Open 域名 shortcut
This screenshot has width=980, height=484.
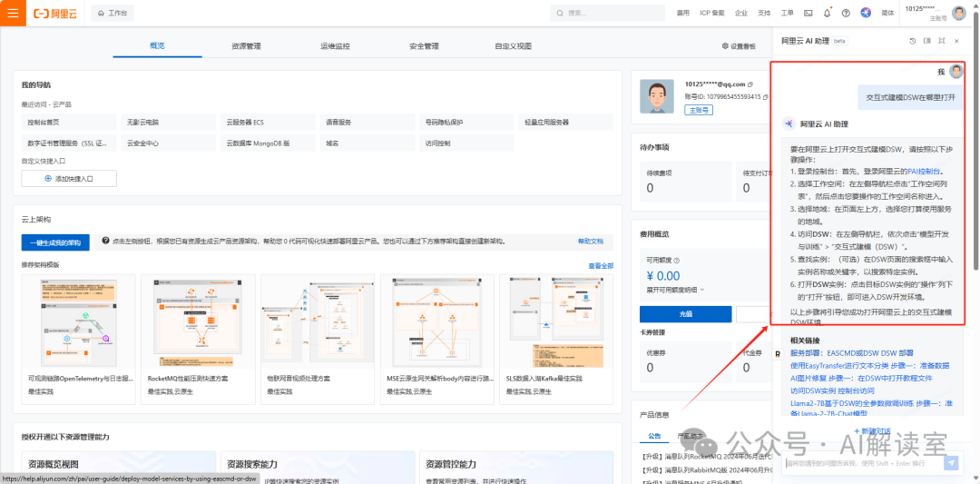367,143
